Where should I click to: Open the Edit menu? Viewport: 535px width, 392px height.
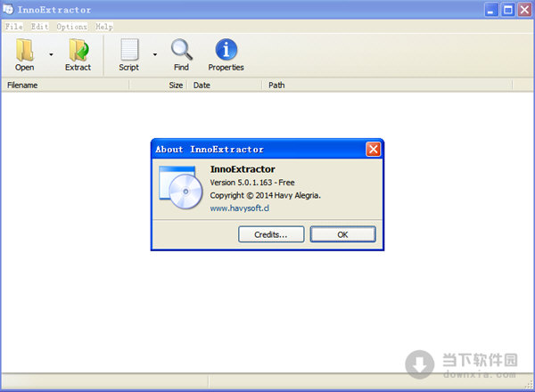tap(39, 26)
